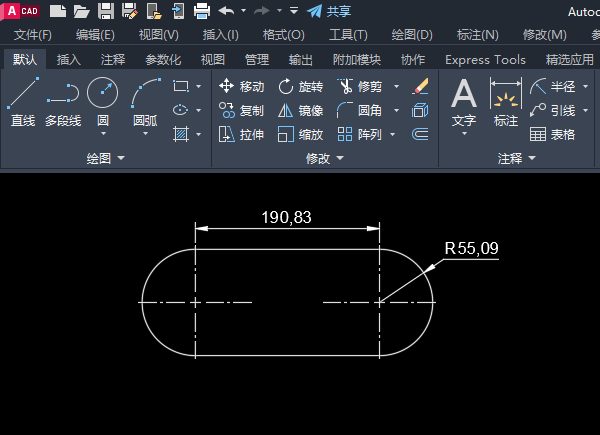The image size is (600, 435).
Task: Click the Rectangle tool icon
Action: [181, 86]
